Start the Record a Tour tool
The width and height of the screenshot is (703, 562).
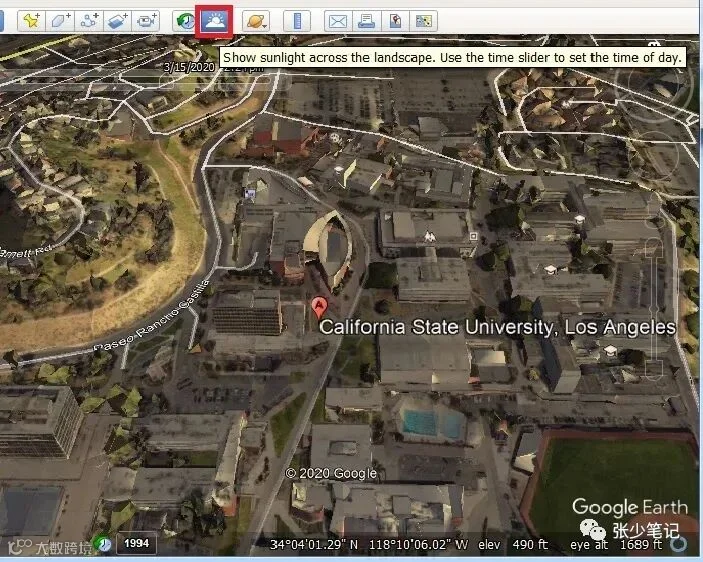click(146, 21)
